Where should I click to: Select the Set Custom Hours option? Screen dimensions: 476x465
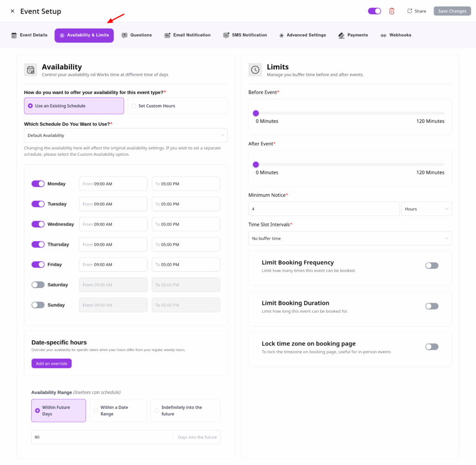pyautogui.click(x=177, y=106)
